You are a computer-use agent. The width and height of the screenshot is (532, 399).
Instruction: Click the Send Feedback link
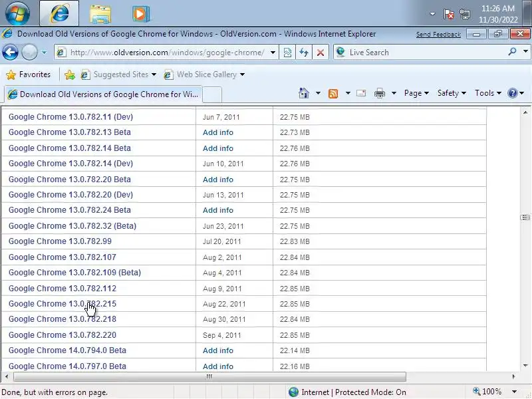[x=438, y=35]
